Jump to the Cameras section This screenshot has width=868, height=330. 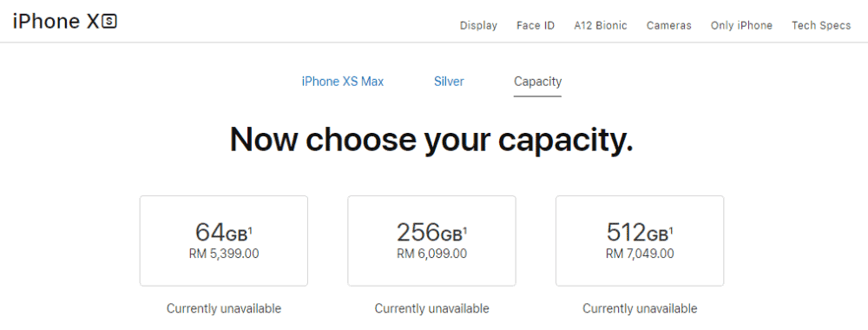[x=668, y=25]
